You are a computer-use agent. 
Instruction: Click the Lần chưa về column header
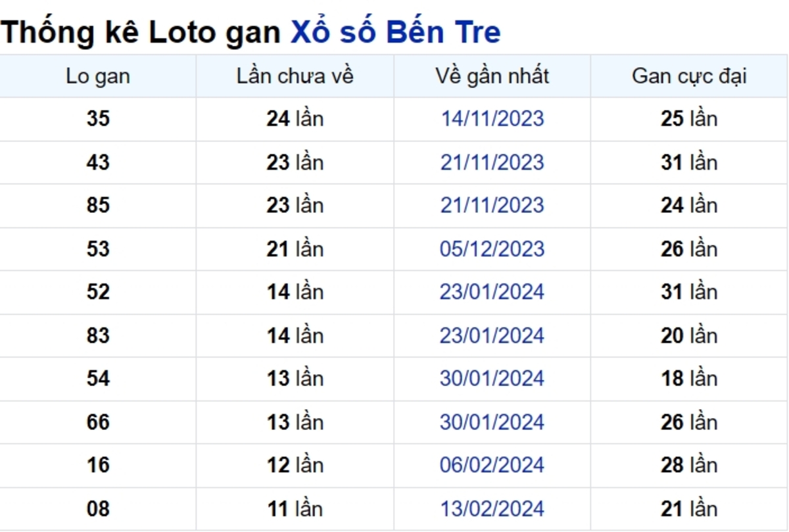[x=295, y=76]
